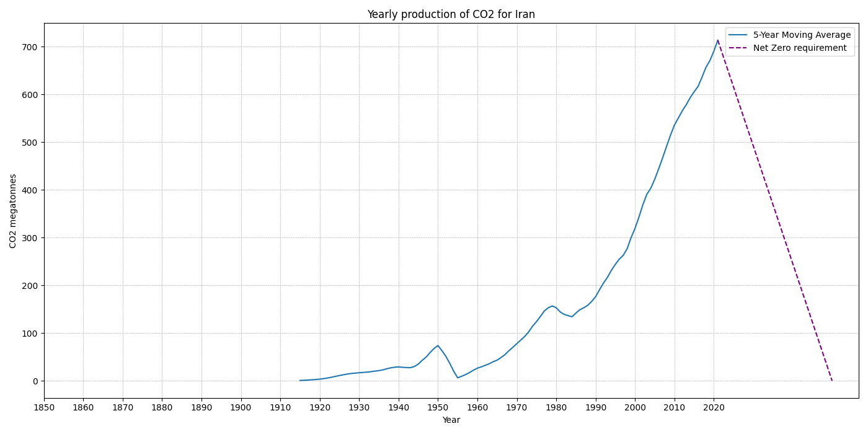This screenshot has width=868, height=434.
Task: Click the curve's small peak around 1979
Action: [552, 306]
